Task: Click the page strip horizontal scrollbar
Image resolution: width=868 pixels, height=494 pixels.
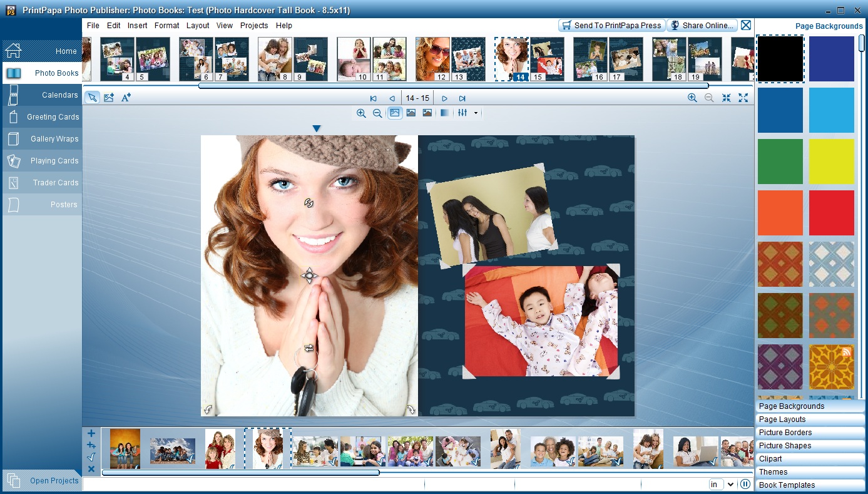Action: 454,86
